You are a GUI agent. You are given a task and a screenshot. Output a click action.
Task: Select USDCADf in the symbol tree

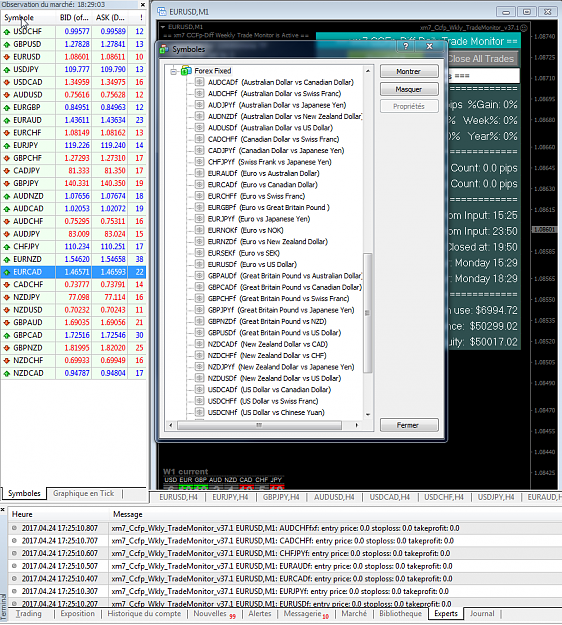pos(269,389)
